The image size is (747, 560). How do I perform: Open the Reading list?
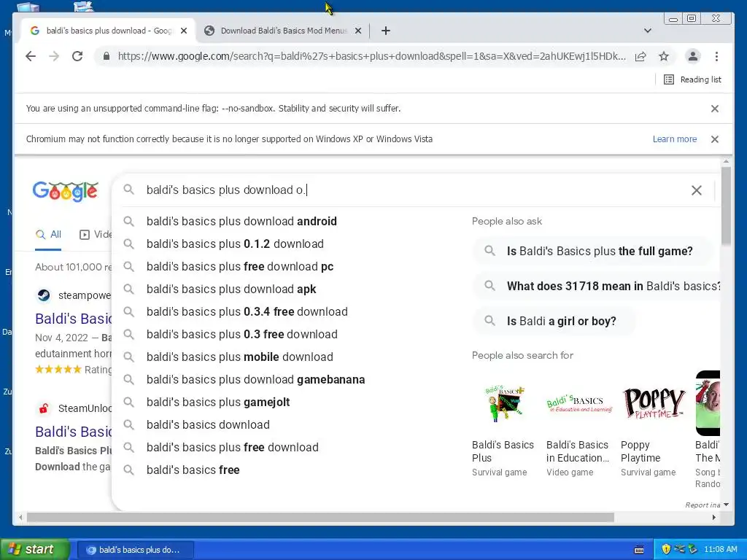(x=693, y=79)
